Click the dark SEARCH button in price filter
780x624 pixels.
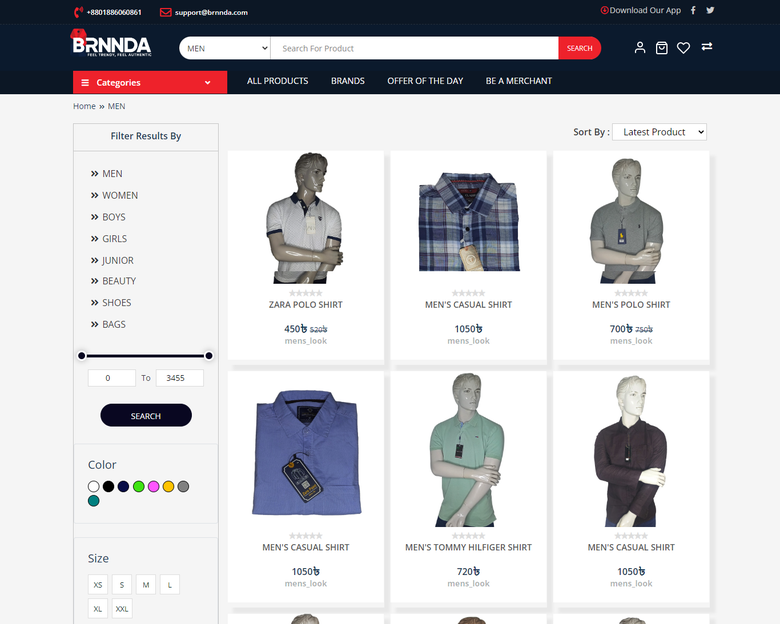click(x=146, y=416)
